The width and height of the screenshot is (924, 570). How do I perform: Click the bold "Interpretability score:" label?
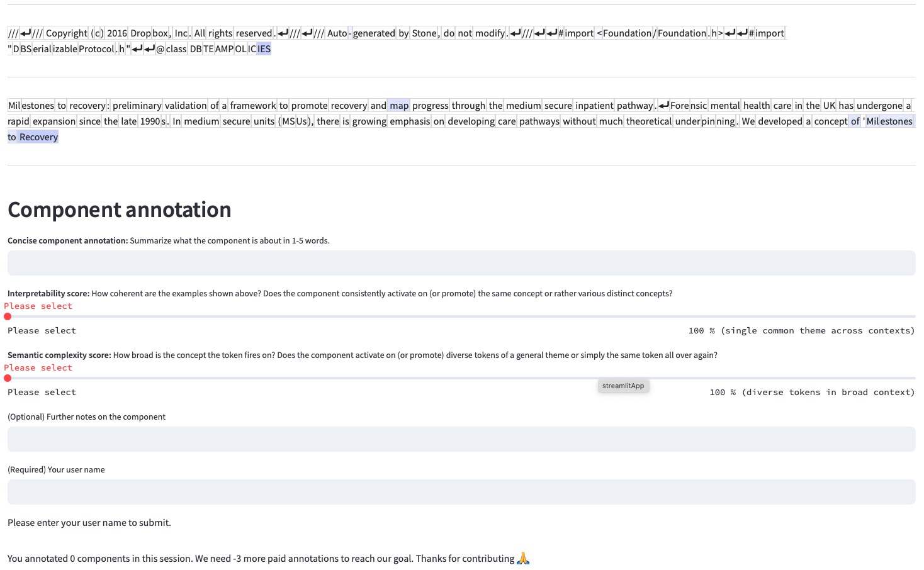point(48,293)
